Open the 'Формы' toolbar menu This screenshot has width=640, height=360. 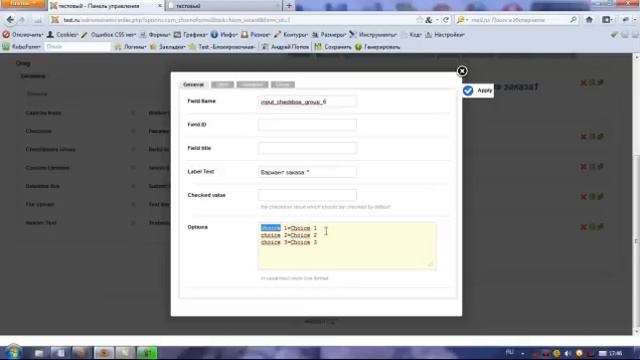155,35
